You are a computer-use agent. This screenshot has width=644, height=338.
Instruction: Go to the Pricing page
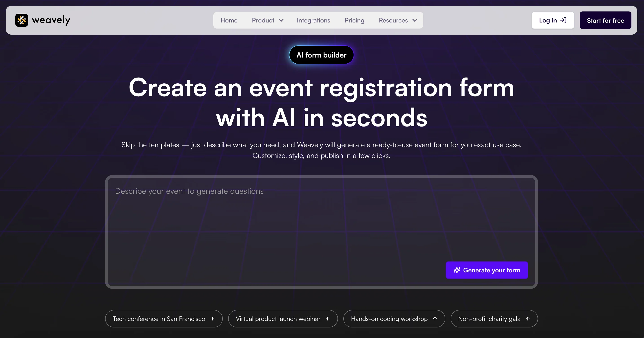[x=354, y=20]
